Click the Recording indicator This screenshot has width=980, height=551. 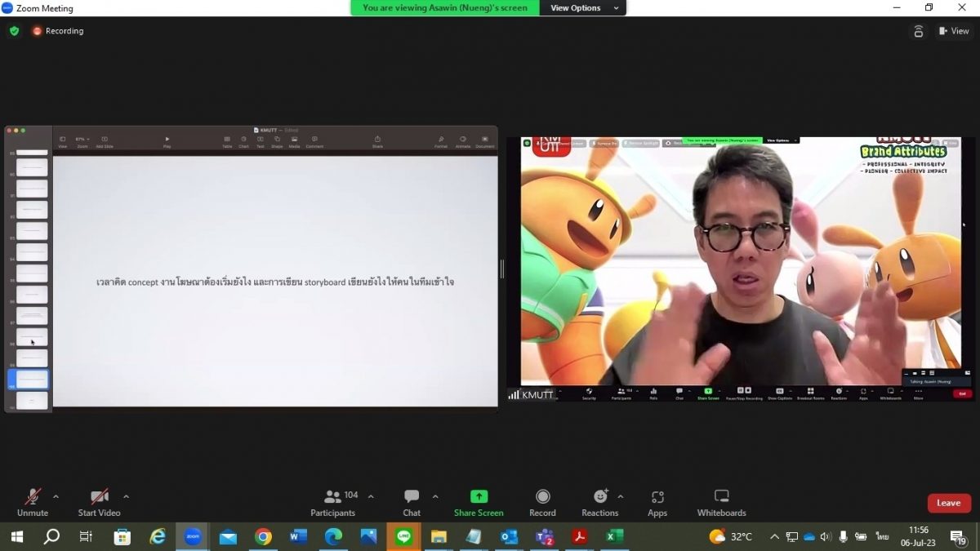[58, 31]
